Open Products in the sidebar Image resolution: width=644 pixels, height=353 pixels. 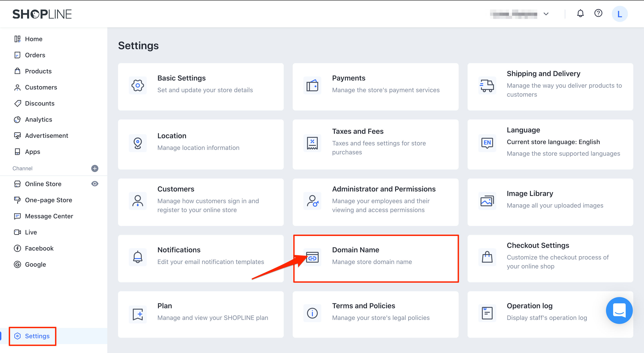tap(38, 71)
